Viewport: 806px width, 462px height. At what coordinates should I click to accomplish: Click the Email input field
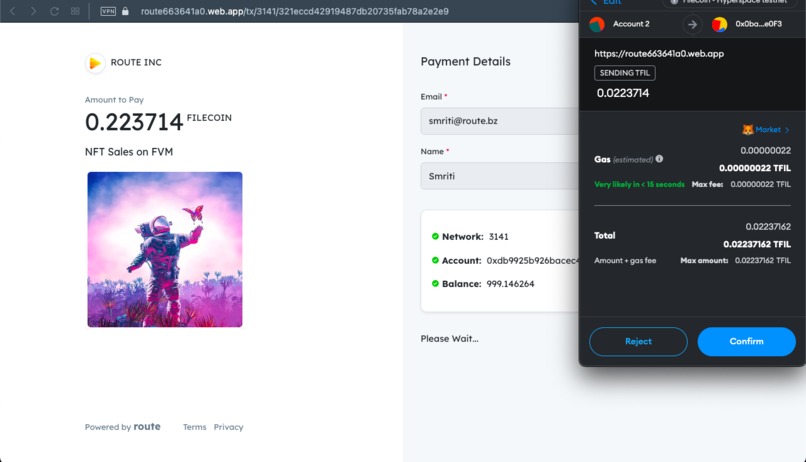[x=499, y=121]
